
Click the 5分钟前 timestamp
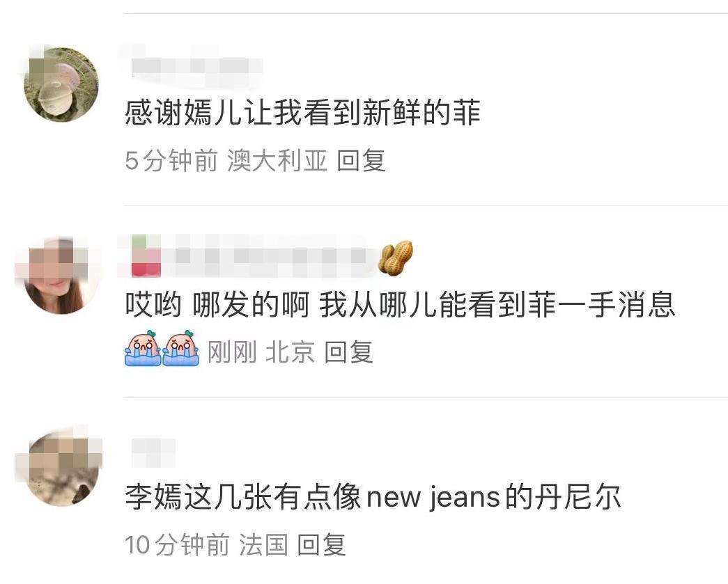[171, 161]
